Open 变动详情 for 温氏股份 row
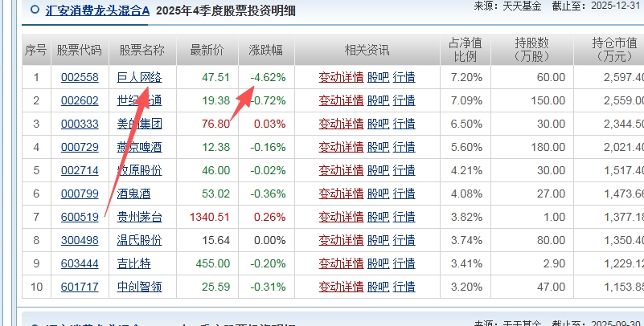Image resolution: width=644 pixels, height=326 pixels. point(342,240)
